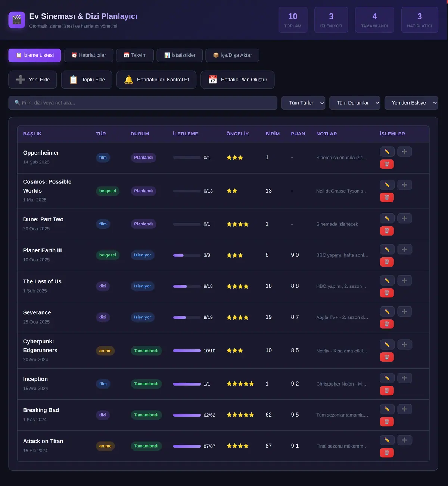Click plus icon in Inception row
This screenshot has height=486, width=448.
click(x=404, y=378)
